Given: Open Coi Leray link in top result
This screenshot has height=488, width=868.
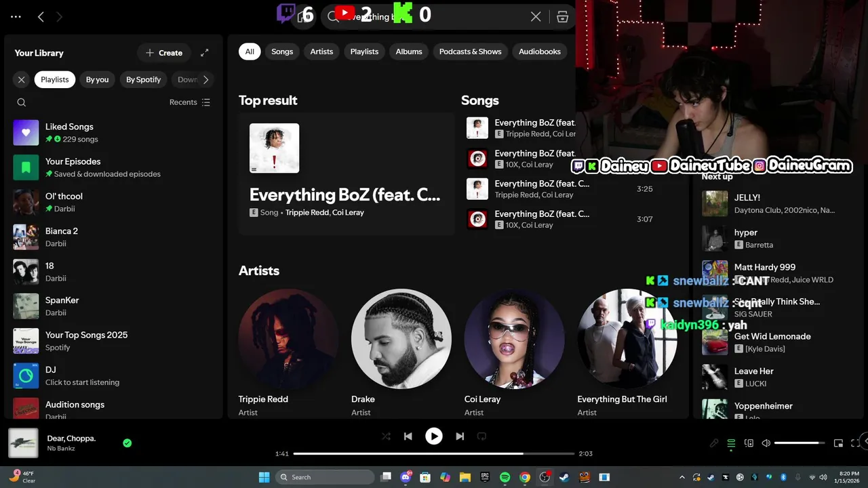Looking at the screenshot, I should 349,212.
